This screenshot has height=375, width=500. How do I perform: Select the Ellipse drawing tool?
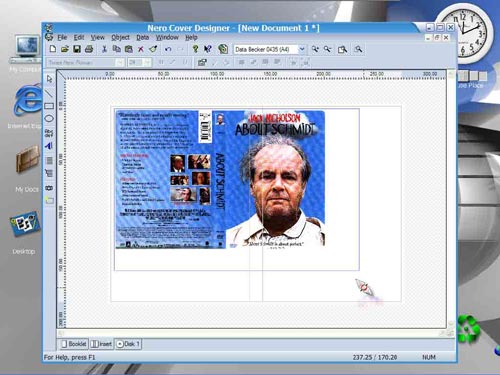point(49,119)
